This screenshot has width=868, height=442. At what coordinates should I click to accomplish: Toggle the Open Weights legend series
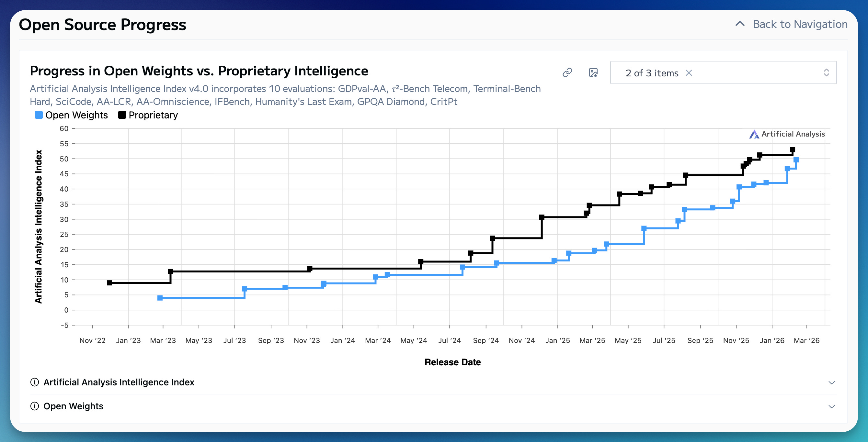pyautogui.click(x=76, y=115)
